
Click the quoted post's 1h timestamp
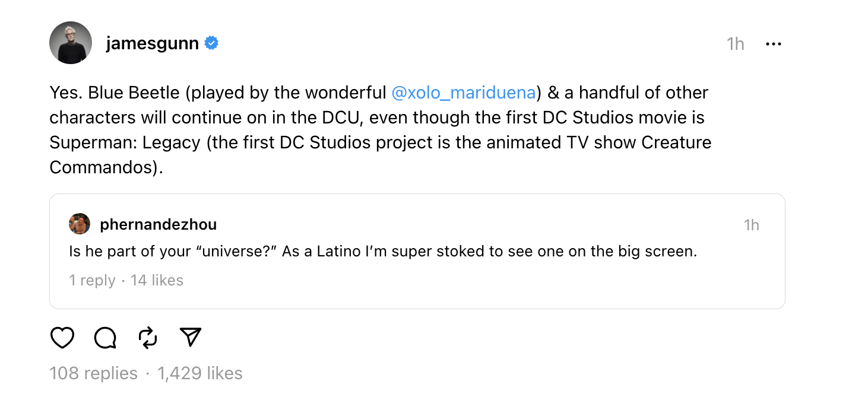[751, 225]
